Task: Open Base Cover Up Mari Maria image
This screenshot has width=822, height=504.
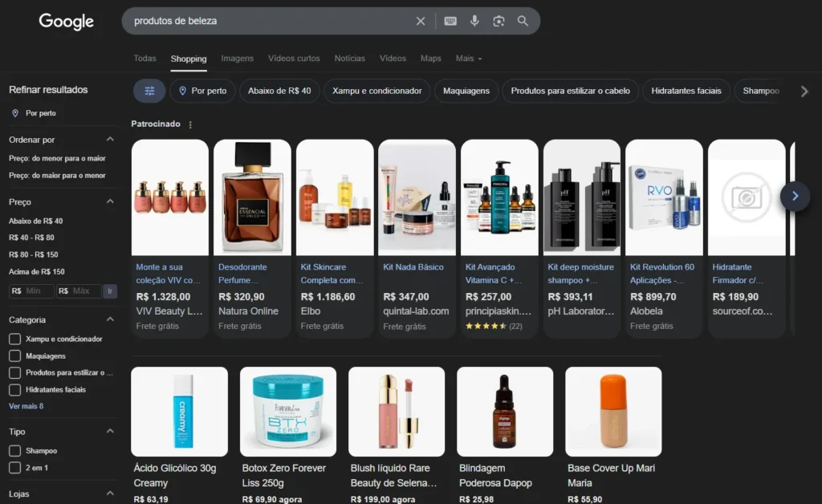Action: (x=613, y=412)
